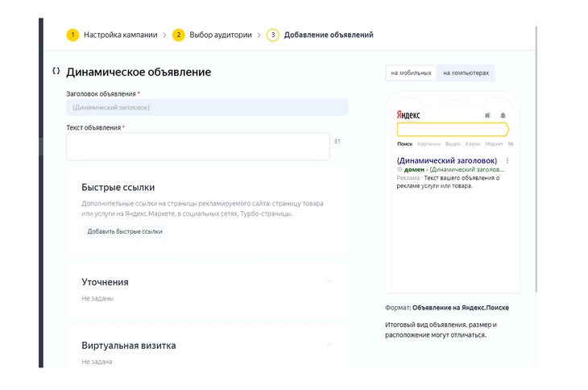Select Карты tab in phone preview
Screen dimensions: 588x390
pos(473,143)
